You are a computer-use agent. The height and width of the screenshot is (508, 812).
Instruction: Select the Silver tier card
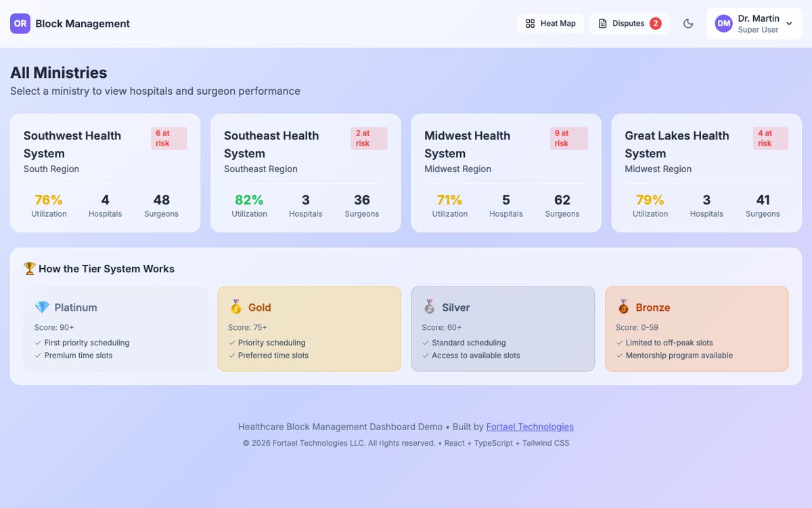[503, 329]
